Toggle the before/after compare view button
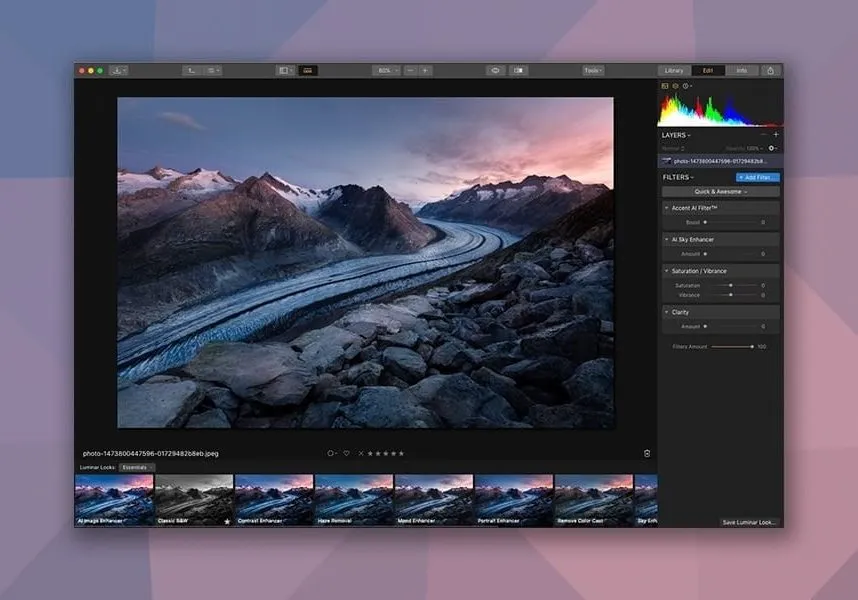The height and width of the screenshot is (600, 858). [518, 71]
